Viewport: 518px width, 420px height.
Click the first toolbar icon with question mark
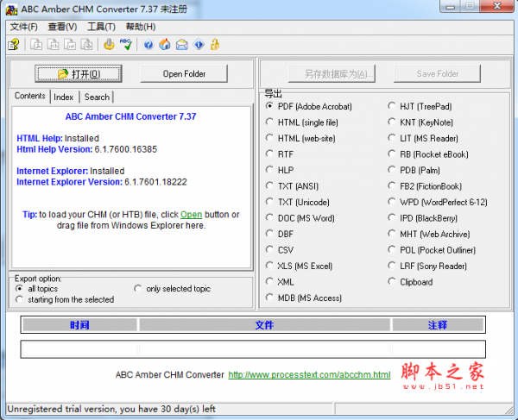[14, 44]
